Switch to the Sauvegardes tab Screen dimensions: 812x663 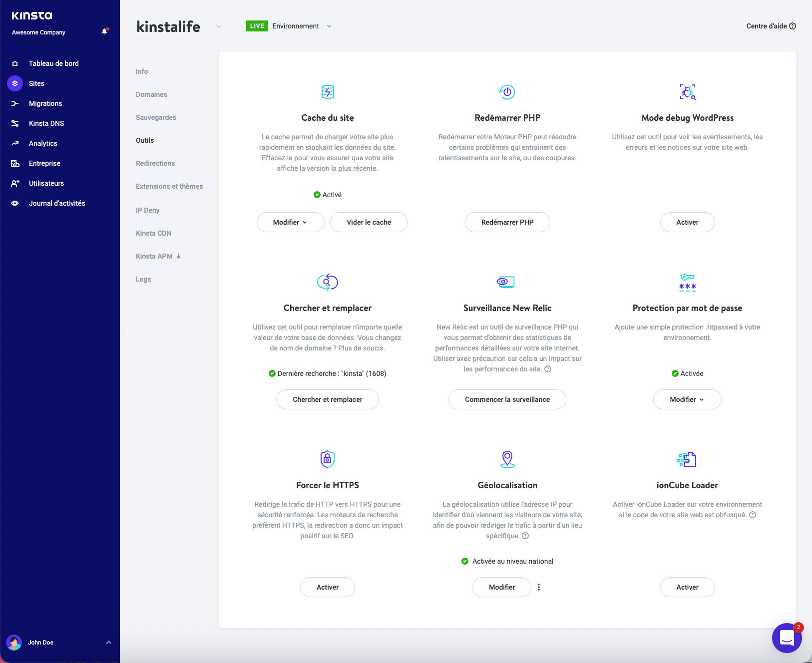[155, 117]
